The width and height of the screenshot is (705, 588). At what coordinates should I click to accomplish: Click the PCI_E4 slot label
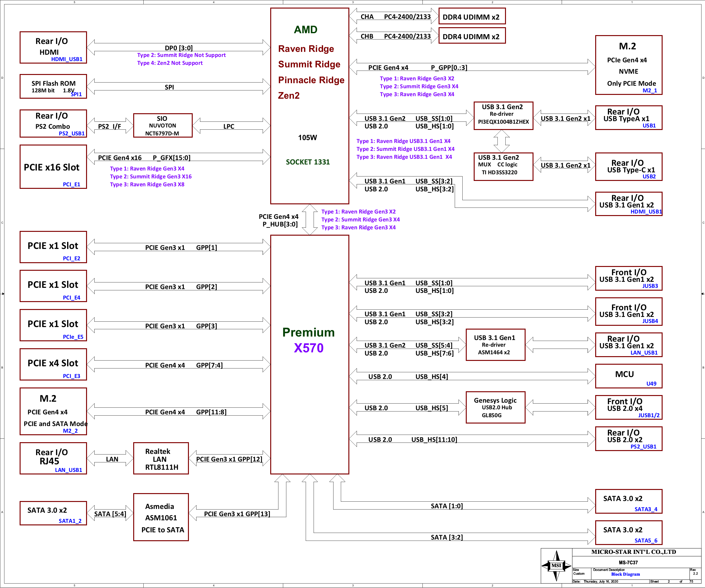72,298
